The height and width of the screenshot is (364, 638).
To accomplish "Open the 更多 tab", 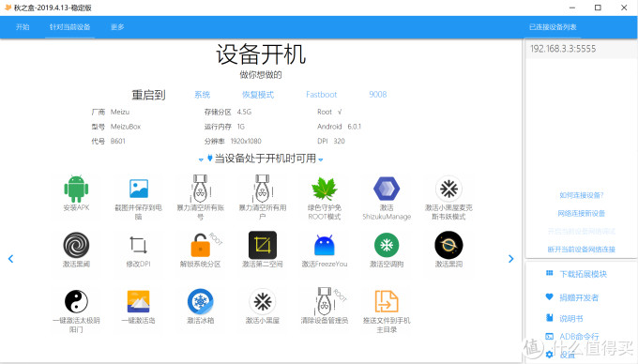I will coord(117,27).
